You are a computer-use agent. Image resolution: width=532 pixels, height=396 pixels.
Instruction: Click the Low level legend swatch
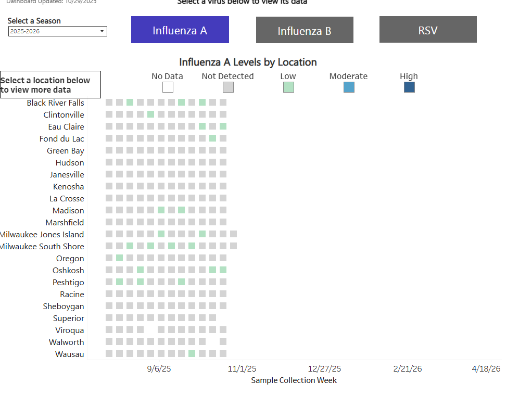pos(288,87)
